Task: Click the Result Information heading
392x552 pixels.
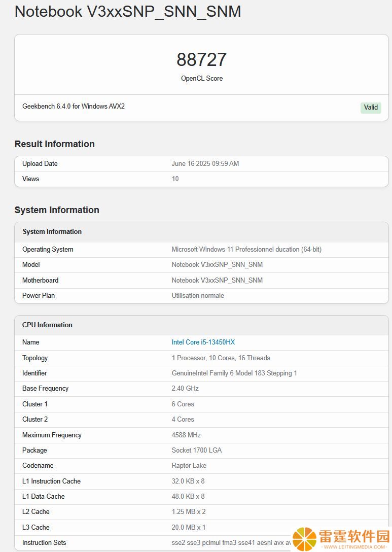Action: pos(55,144)
